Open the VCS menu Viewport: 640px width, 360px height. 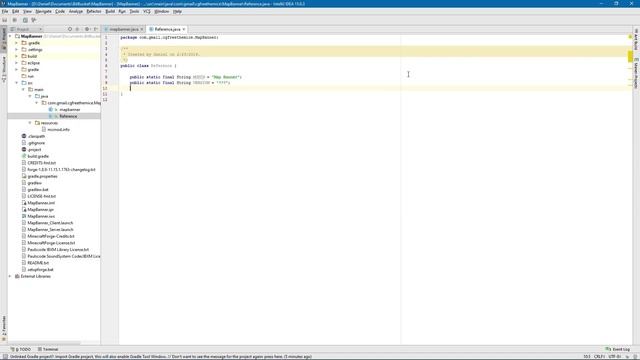pos(147,11)
